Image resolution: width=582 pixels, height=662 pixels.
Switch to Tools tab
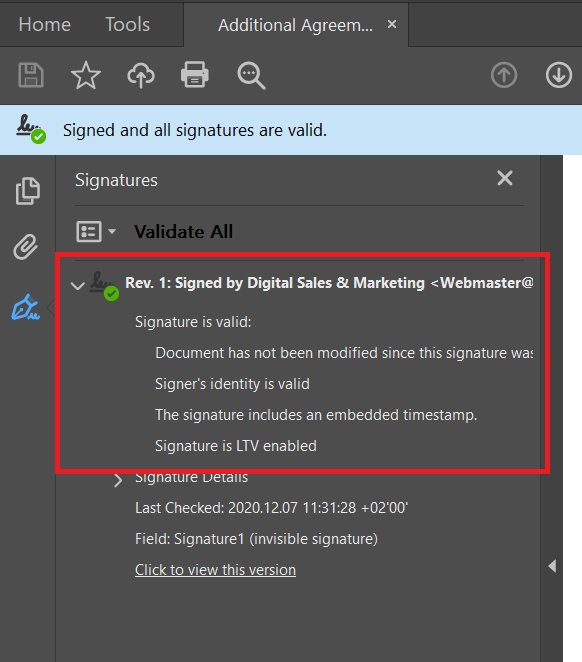click(127, 24)
